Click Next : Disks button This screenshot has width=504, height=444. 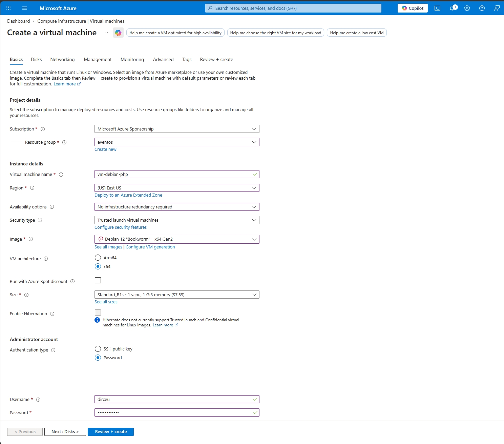point(65,432)
